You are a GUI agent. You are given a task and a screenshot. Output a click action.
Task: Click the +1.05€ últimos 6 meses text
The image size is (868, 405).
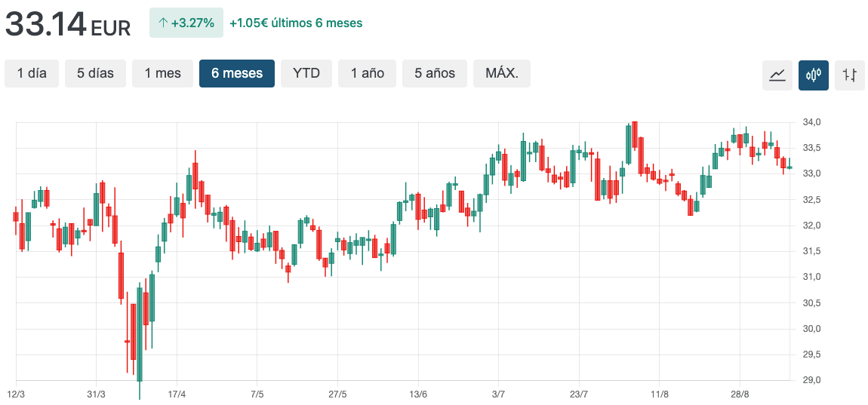296,23
